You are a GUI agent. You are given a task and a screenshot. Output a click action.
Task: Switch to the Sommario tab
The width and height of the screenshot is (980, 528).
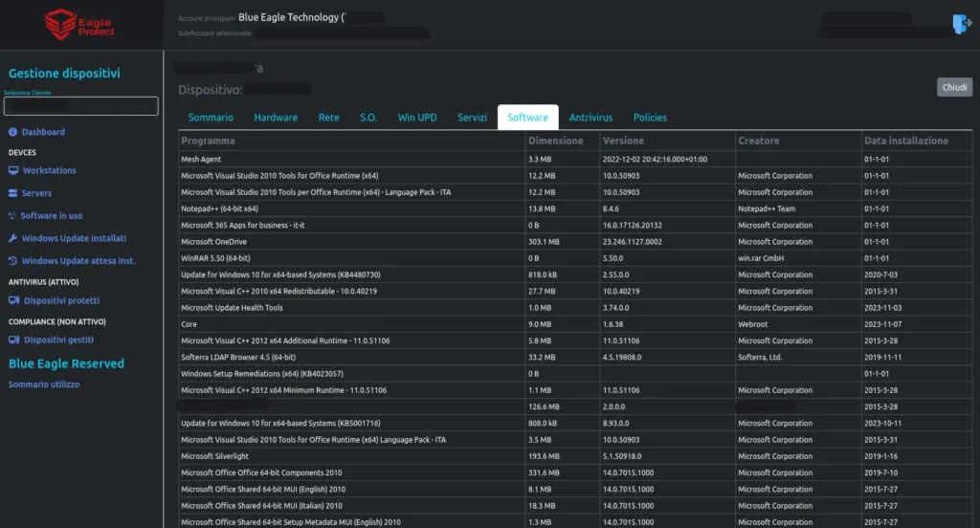pos(211,118)
